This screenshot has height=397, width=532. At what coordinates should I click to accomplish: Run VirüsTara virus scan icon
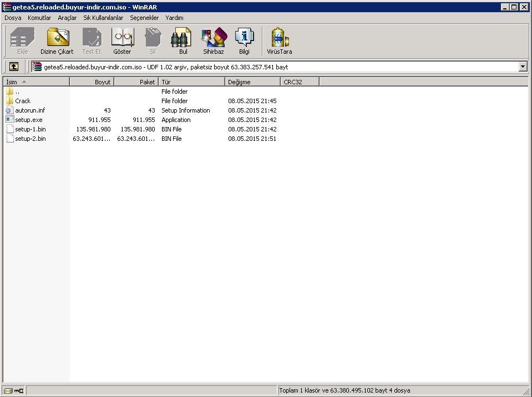[x=280, y=37]
